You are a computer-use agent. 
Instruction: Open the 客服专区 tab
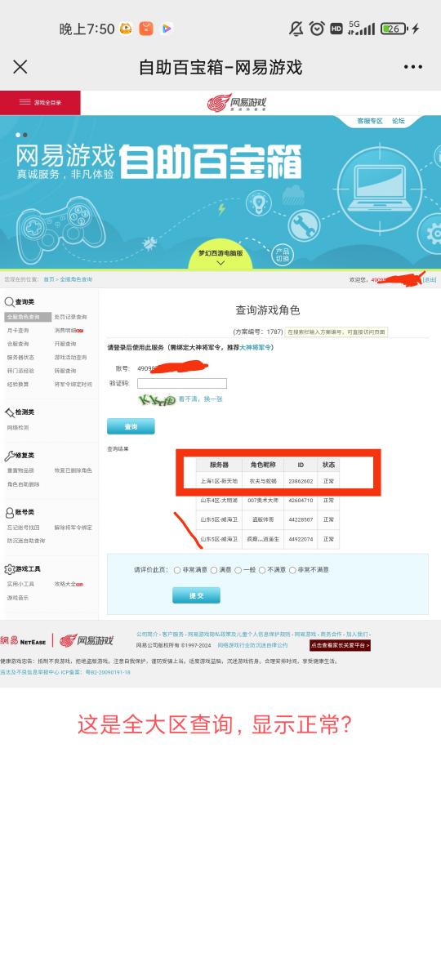coord(370,121)
